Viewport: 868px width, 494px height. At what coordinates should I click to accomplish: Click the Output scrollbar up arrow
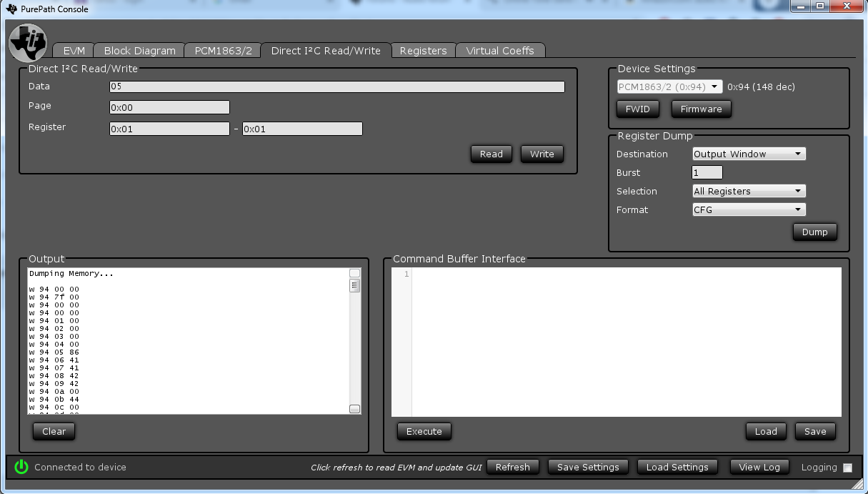354,273
